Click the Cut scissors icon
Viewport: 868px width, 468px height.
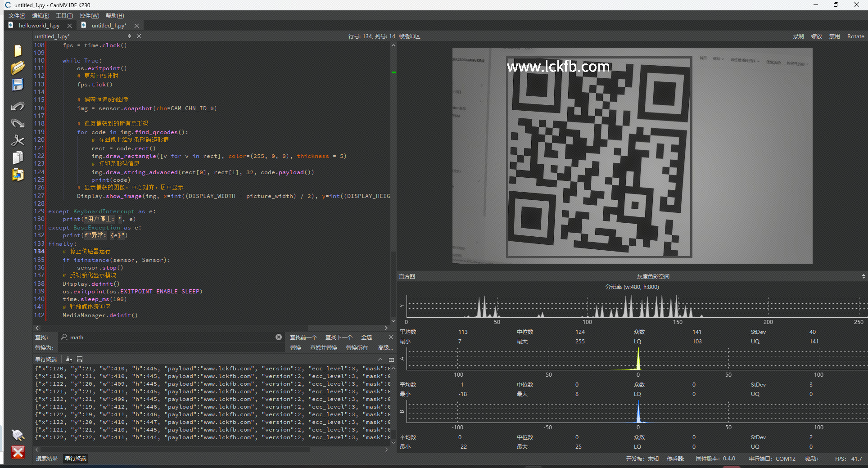[18, 140]
